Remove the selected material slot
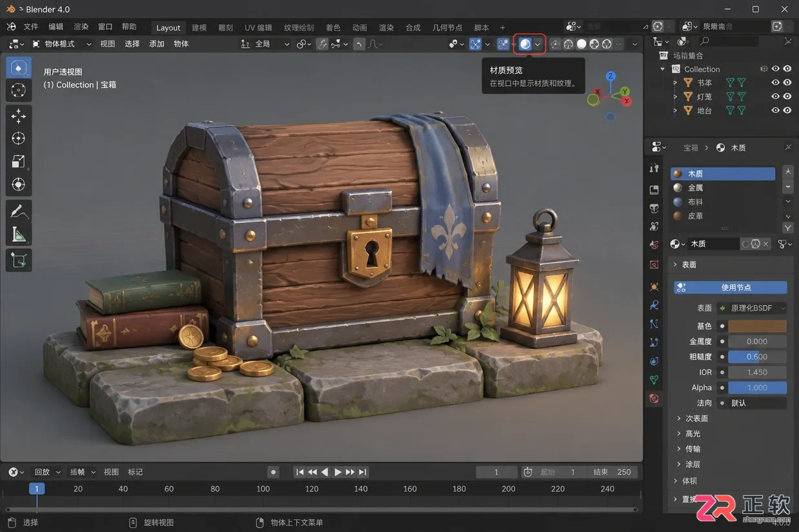Image resolution: width=799 pixels, height=532 pixels. (787, 186)
